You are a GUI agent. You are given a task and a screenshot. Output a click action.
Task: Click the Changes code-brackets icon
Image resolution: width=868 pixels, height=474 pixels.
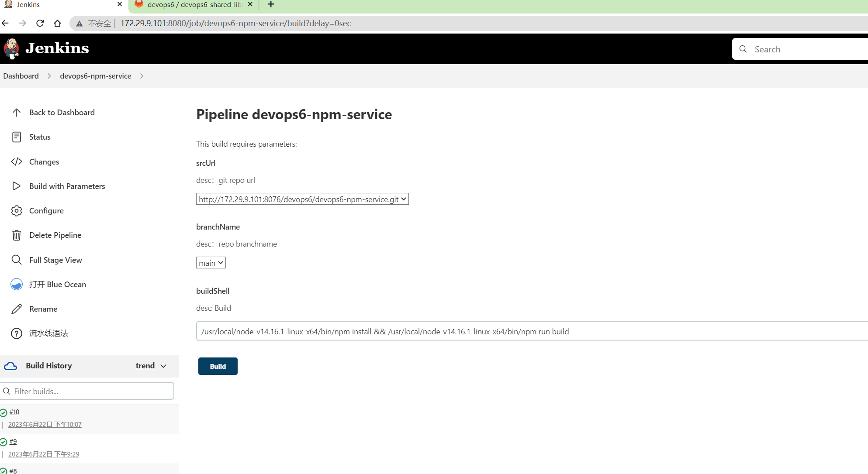(x=17, y=161)
